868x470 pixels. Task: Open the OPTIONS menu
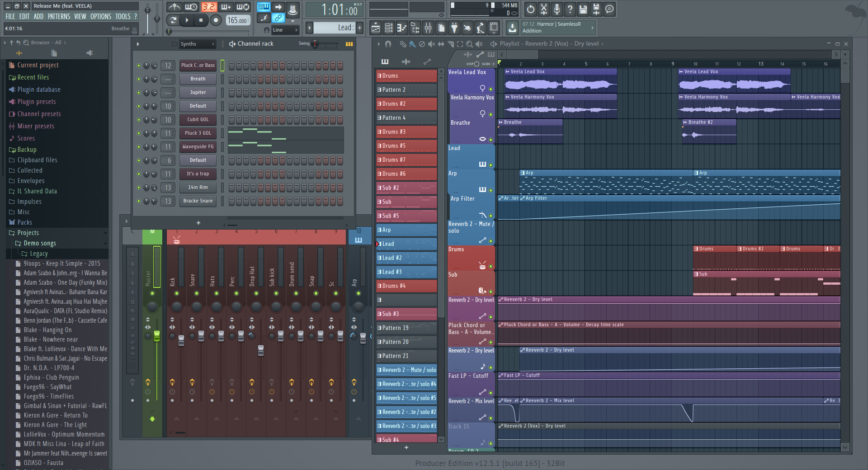click(x=100, y=16)
